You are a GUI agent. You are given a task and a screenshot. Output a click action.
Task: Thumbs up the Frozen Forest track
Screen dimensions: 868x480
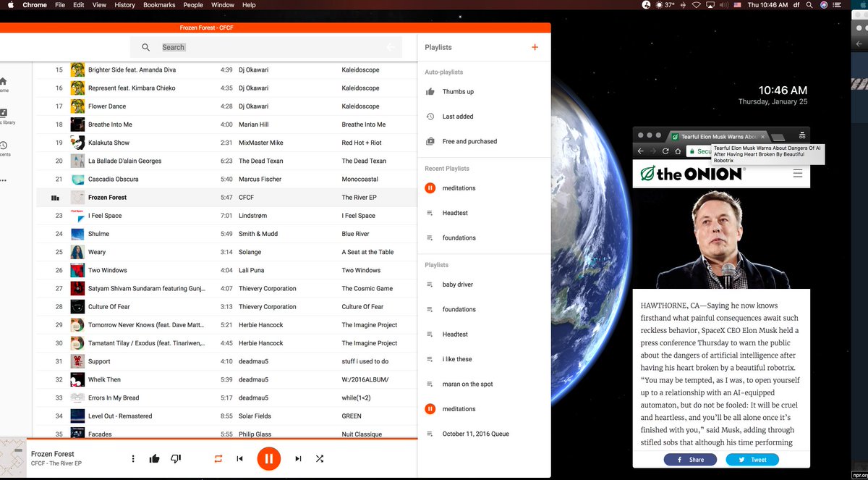(154, 458)
